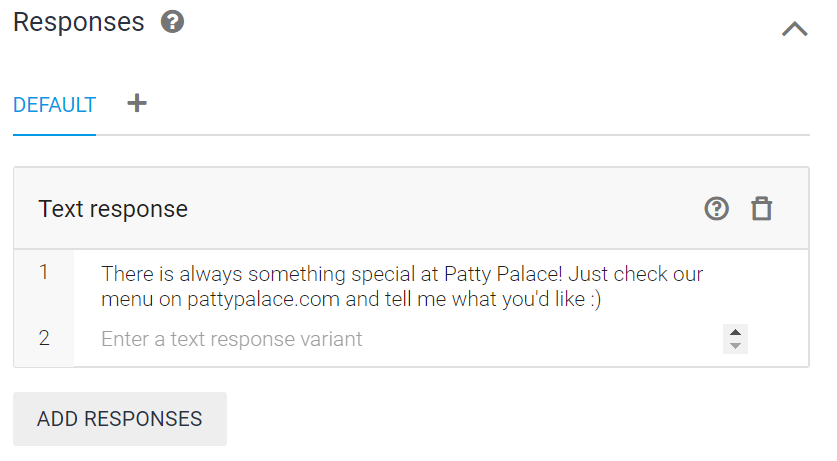Collapse the Responses section with the chevron
The height and width of the screenshot is (461, 837).
pos(794,29)
